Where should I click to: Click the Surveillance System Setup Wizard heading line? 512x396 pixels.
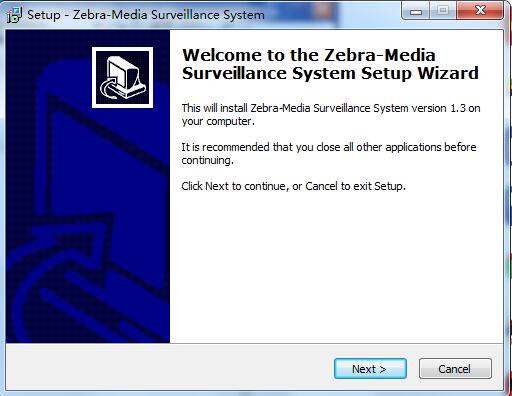tap(330, 73)
